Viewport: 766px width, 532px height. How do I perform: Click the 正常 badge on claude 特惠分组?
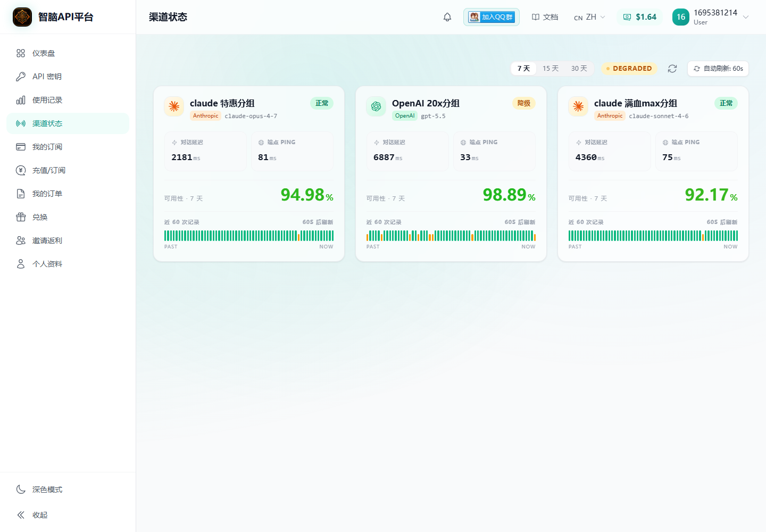coord(322,103)
